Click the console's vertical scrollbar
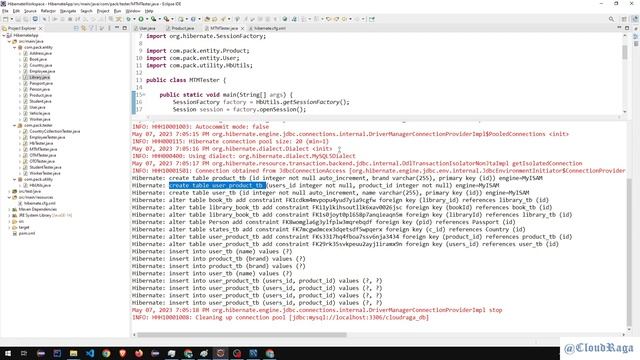The width and height of the screenshot is (640, 360). click(x=629, y=251)
